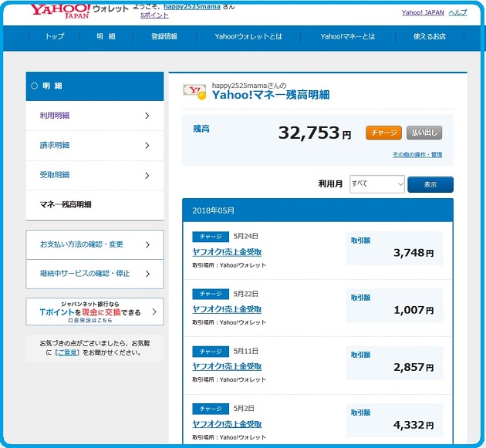Open 継続中サービスの確認・停止
The height and width of the screenshot is (448, 486).
point(95,274)
